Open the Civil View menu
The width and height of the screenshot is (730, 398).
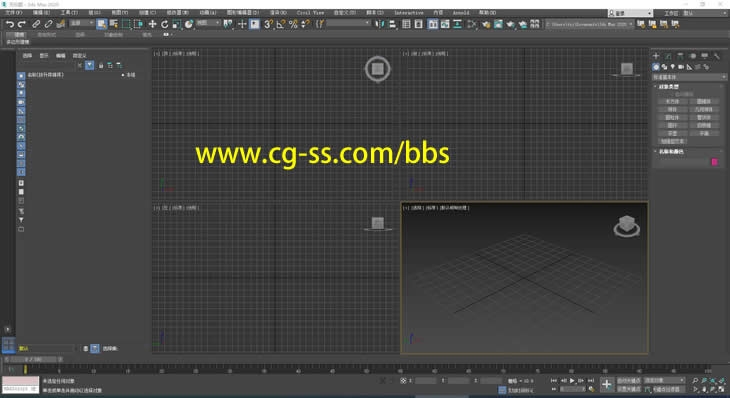tap(310, 13)
